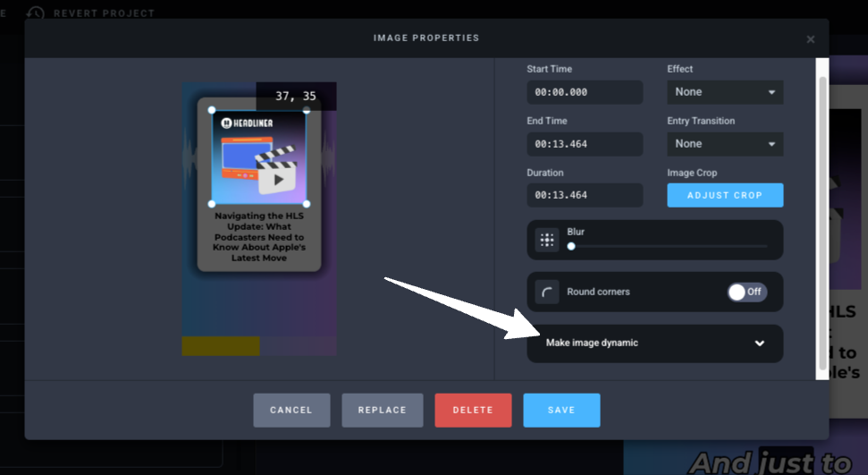Select top-left resize handle of image
Image resolution: width=868 pixels, height=475 pixels.
click(x=212, y=110)
